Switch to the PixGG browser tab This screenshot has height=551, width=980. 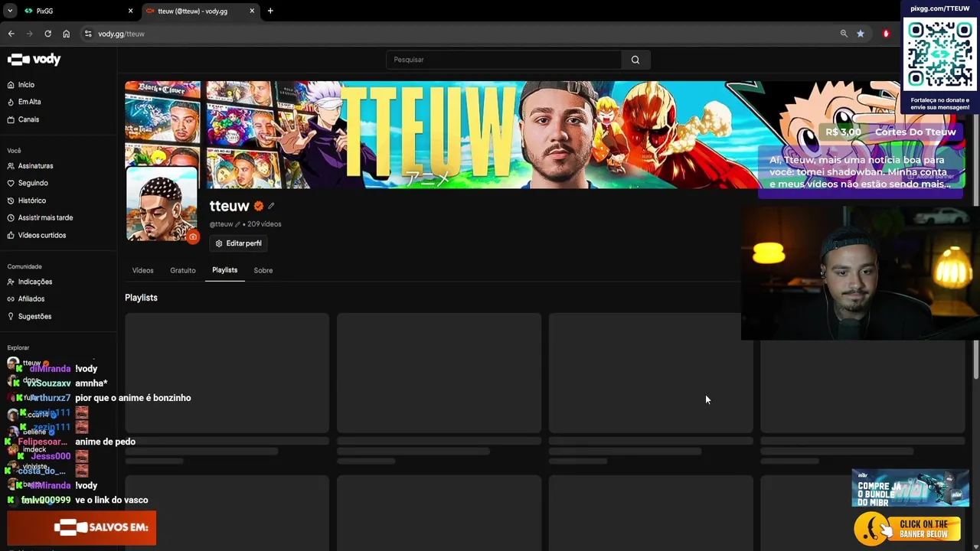point(77,11)
